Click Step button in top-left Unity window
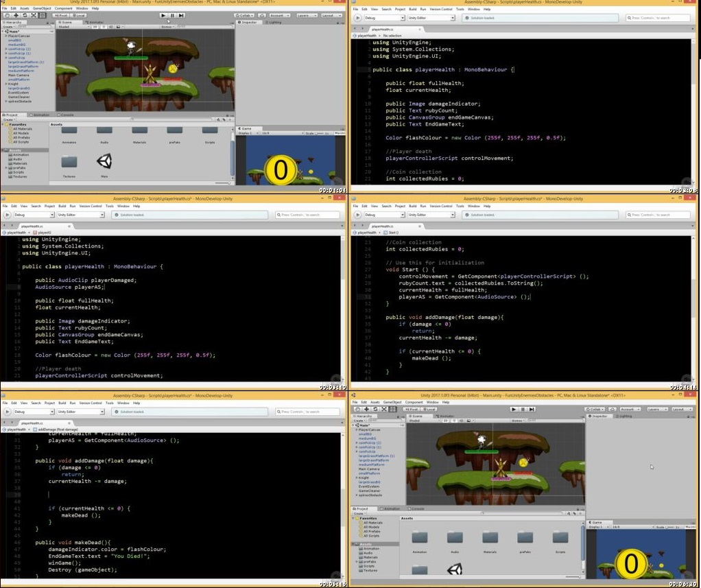The image size is (701, 588). tap(181, 15)
